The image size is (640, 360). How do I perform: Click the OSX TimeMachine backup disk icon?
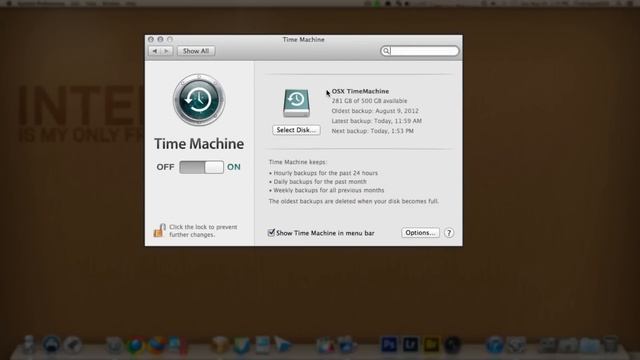pyautogui.click(x=296, y=103)
